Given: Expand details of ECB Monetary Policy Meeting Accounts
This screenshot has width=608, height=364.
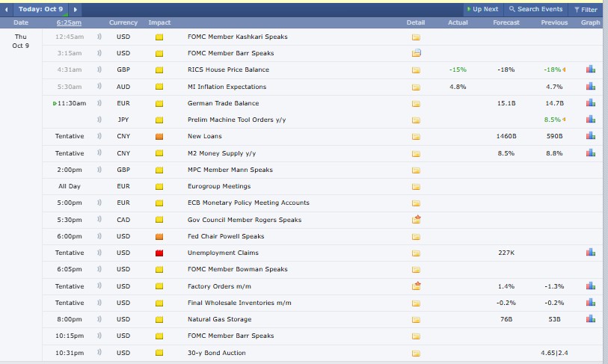Looking at the screenshot, I should click(x=417, y=203).
